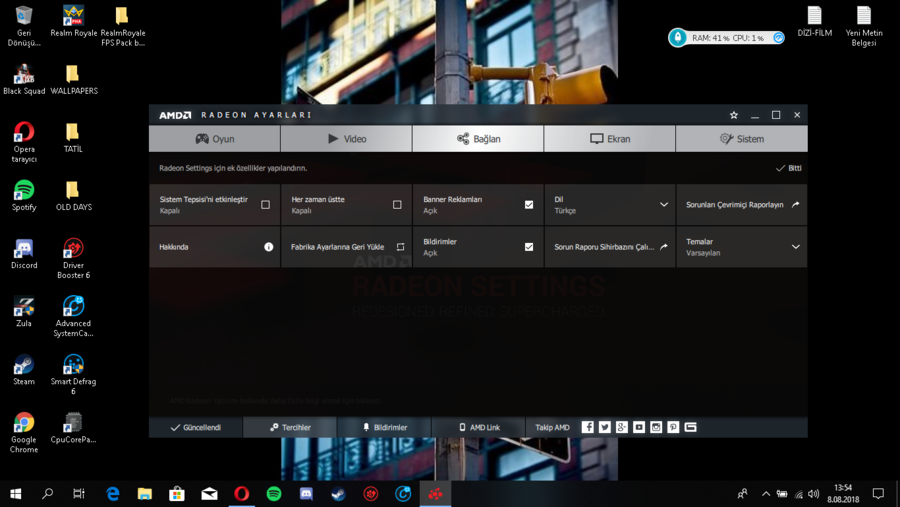Viewport: 900px width, 507px height.
Task: Open the Sistem tab
Action: click(x=742, y=139)
